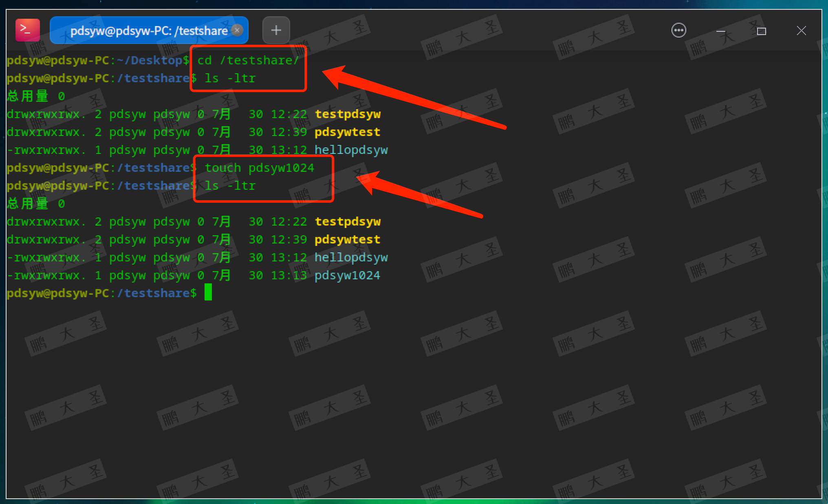Click first testpdsyw directory name
The image size is (828, 504).
click(348, 114)
